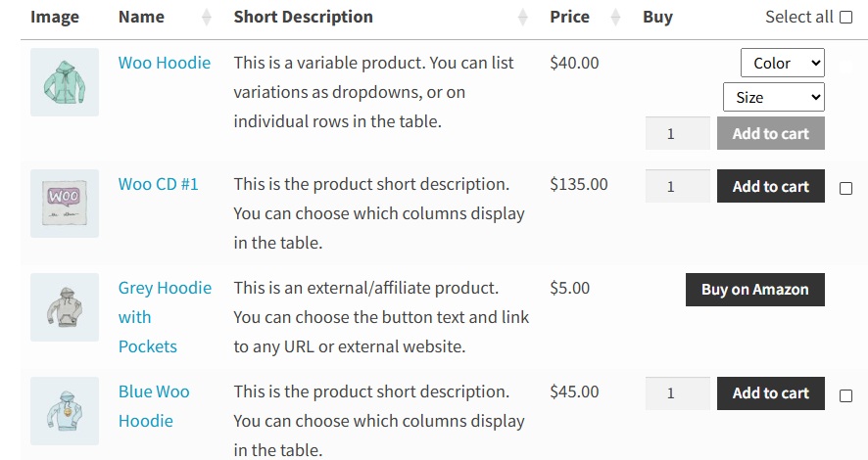This screenshot has height=460, width=868.
Task: Open the Blue Woo Hoodie product link
Action: pyautogui.click(x=154, y=391)
